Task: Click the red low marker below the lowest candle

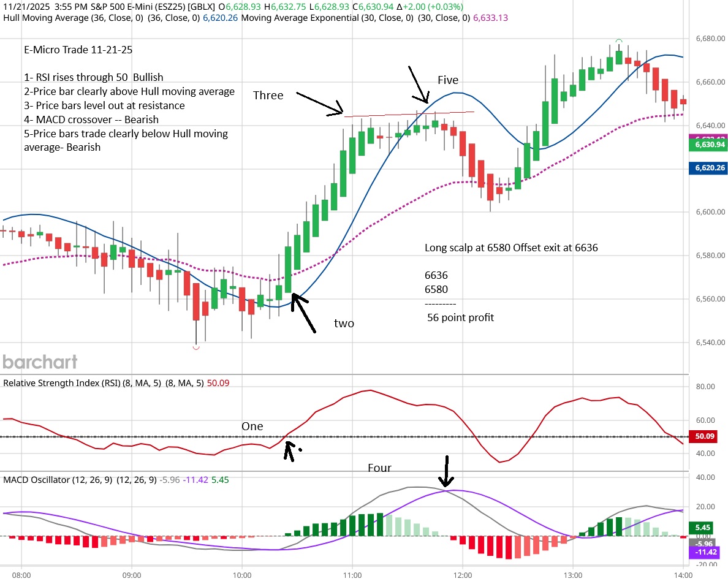Action: (196, 348)
